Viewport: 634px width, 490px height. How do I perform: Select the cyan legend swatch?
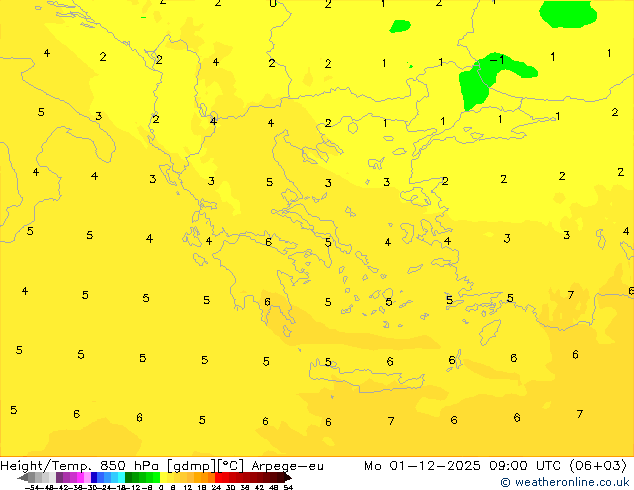click(121, 477)
